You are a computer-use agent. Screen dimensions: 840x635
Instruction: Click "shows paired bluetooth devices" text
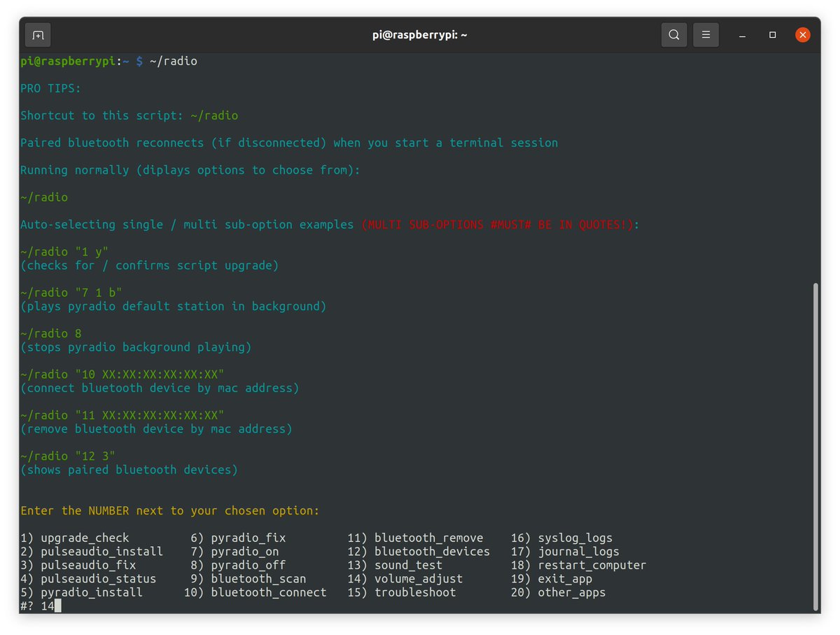click(x=129, y=470)
